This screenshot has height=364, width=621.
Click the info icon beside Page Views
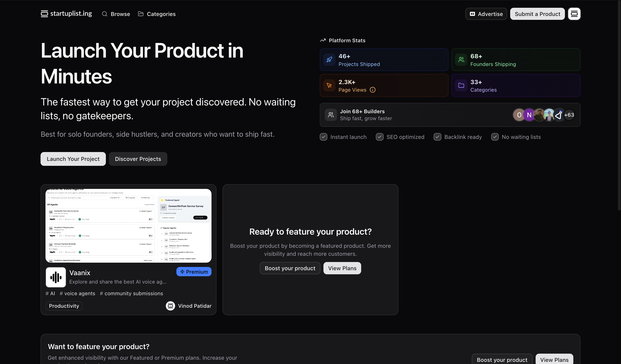pos(373,90)
